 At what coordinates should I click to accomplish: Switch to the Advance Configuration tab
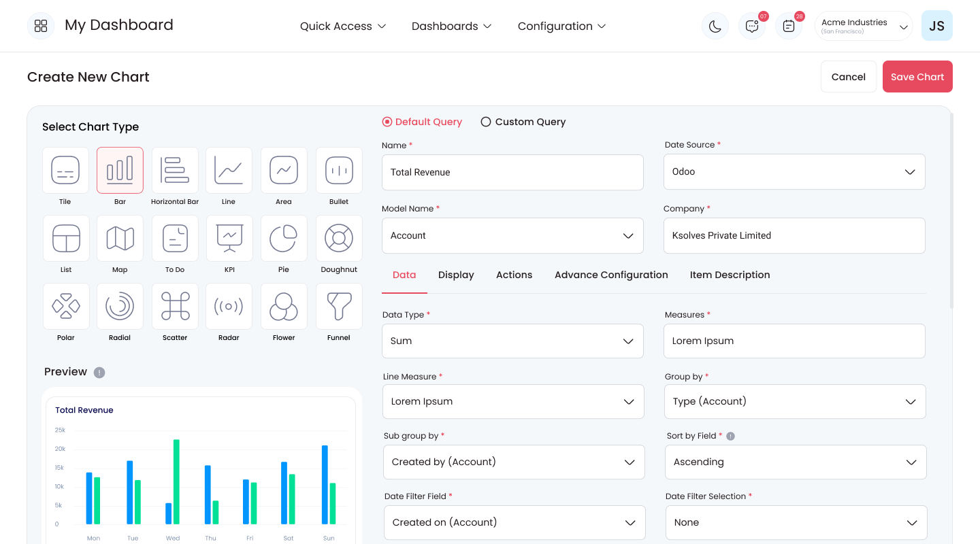[611, 275]
